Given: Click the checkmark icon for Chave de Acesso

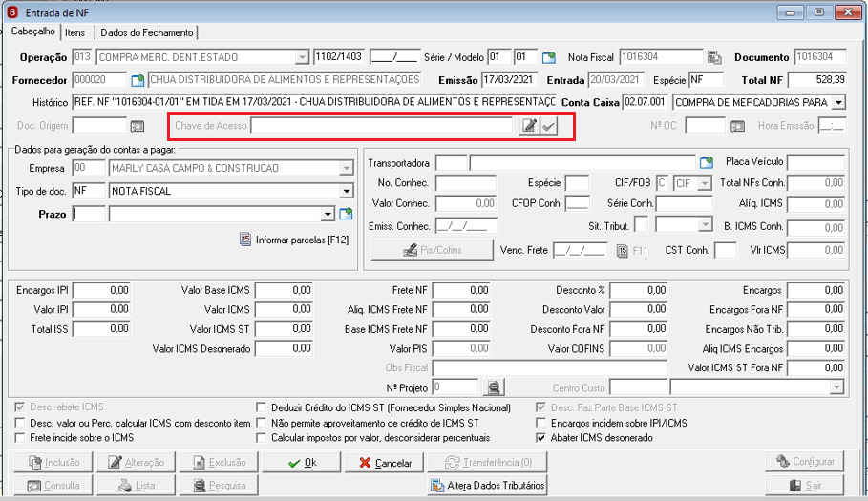Looking at the screenshot, I should (x=549, y=126).
